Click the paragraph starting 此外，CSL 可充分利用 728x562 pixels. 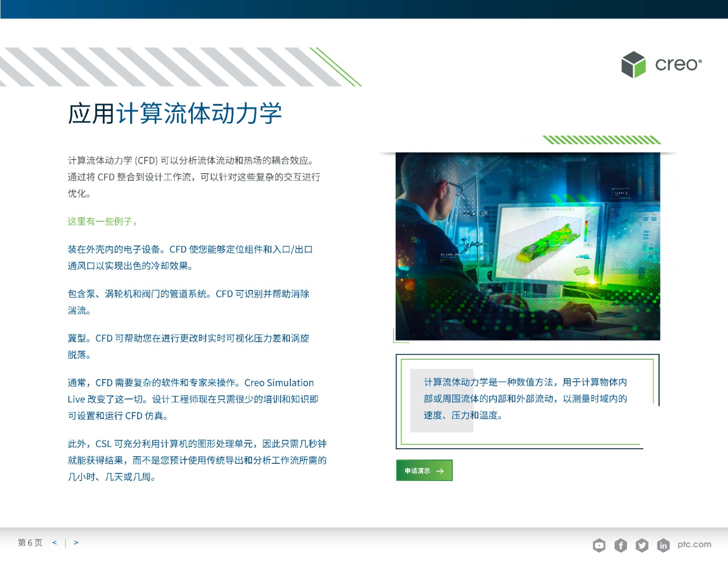click(197, 460)
